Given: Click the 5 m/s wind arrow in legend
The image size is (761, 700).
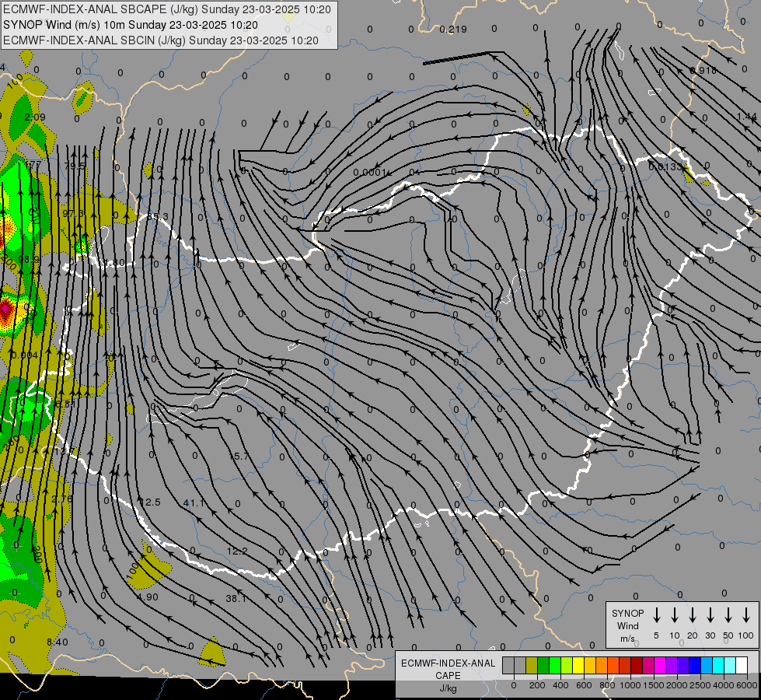Looking at the screenshot, I should 656,615.
